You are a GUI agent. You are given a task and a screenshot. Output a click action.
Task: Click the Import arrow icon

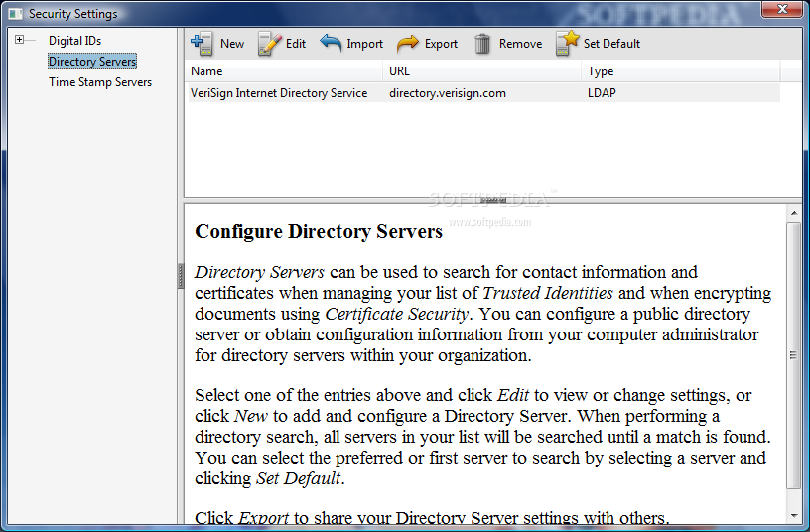(x=331, y=43)
